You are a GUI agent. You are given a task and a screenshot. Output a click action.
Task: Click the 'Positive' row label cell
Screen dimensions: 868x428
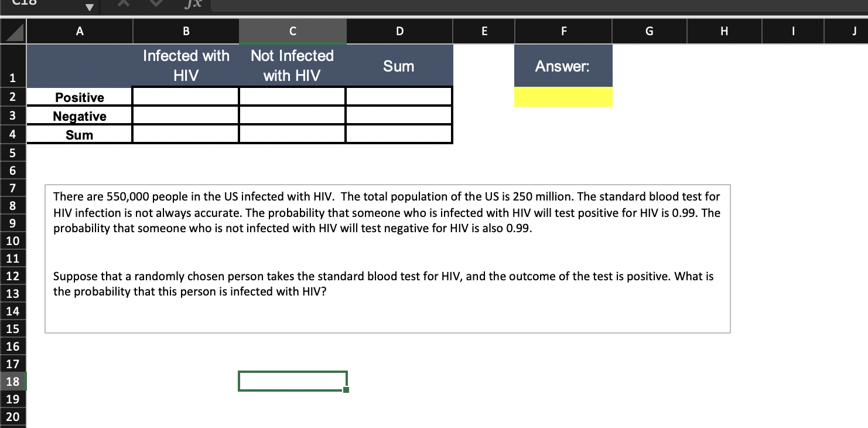click(79, 97)
